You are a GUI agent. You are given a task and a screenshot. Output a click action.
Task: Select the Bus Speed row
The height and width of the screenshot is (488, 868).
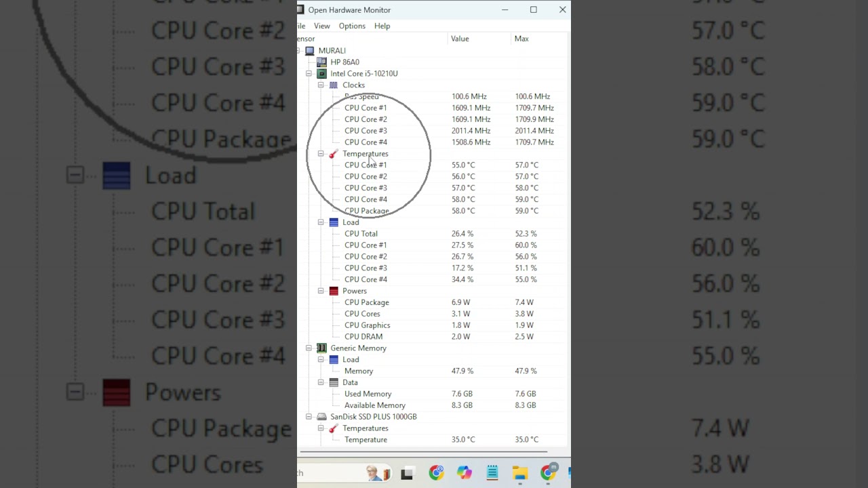(431, 96)
